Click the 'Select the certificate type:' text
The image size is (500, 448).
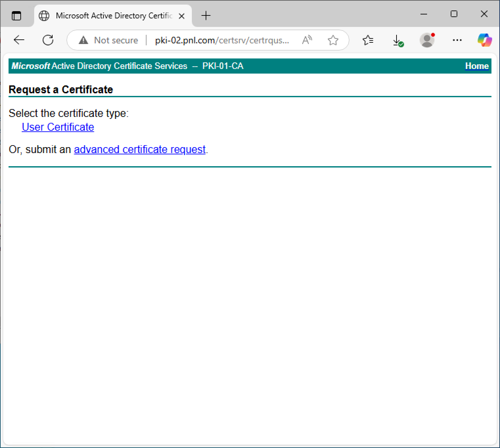pos(69,113)
